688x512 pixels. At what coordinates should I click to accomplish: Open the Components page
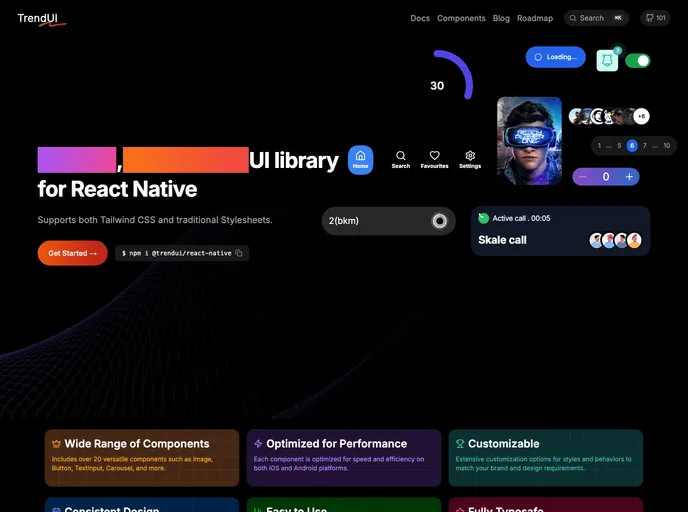461,18
